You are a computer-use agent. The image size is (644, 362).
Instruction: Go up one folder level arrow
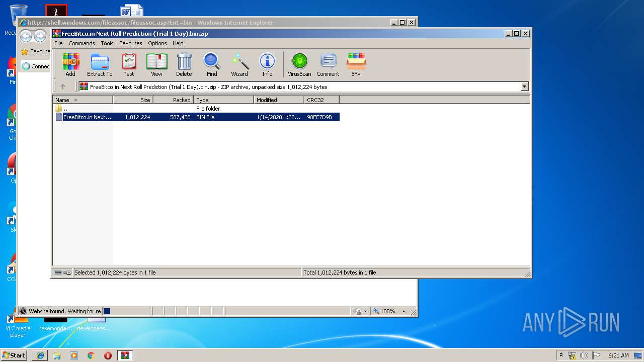63,86
